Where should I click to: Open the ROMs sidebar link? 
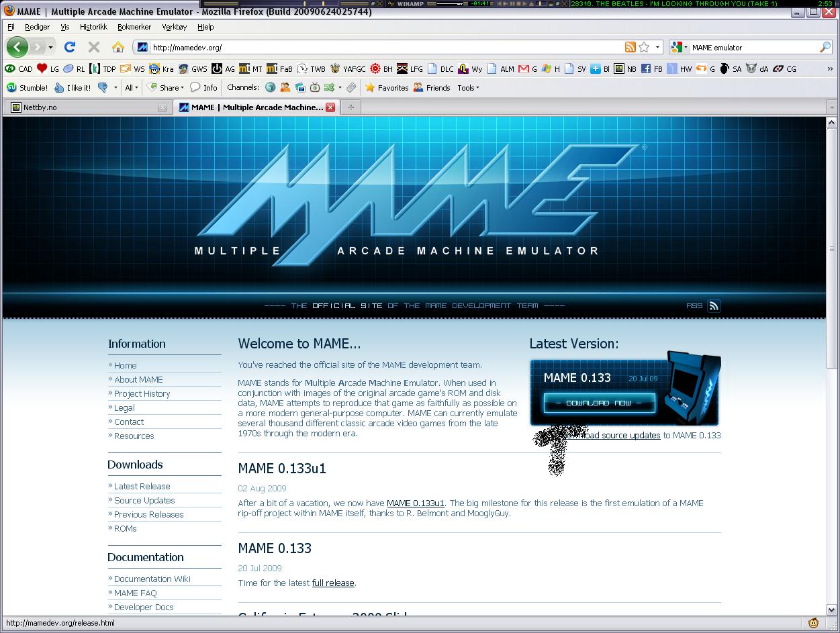[125, 528]
